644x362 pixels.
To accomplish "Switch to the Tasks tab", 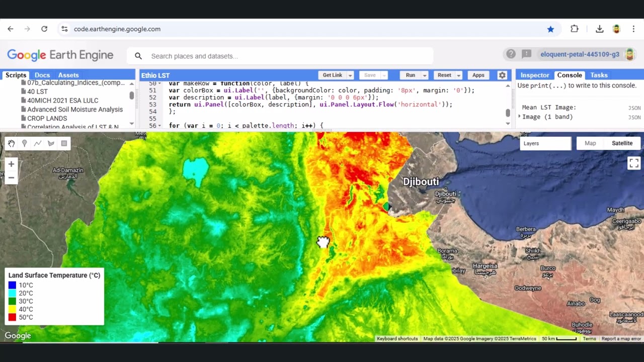I will pyautogui.click(x=599, y=75).
